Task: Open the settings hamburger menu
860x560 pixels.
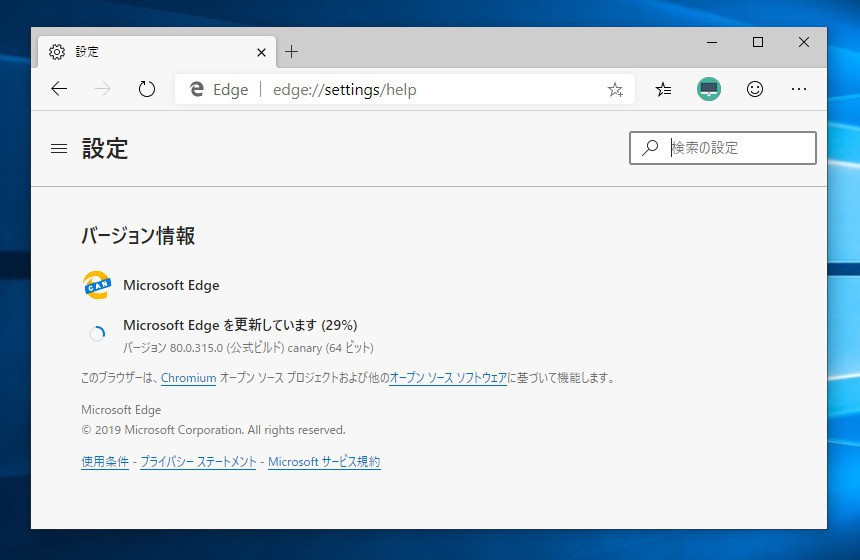Action: pyautogui.click(x=59, y=149)
